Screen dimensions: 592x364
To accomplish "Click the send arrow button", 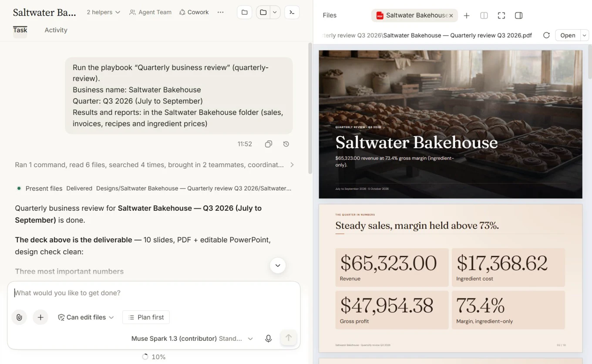I will pos(288,338).
